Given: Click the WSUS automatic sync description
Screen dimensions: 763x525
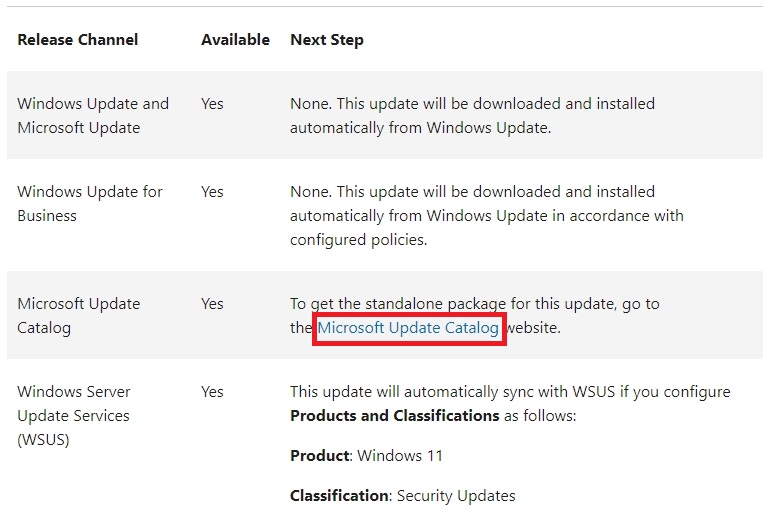Looking at the screenshot, I should pos(510,391).
